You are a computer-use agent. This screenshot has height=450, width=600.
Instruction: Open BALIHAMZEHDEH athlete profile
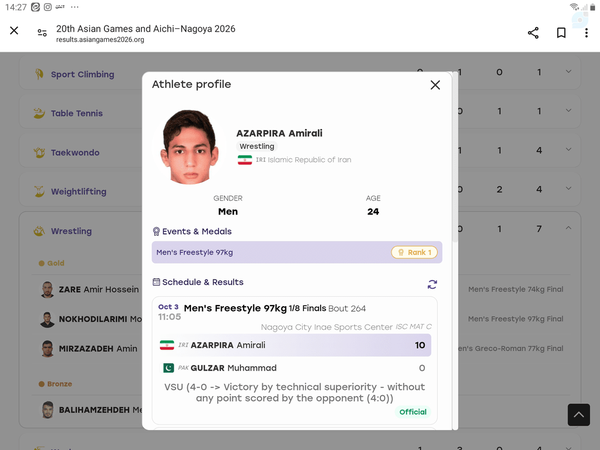coord(100,410)
